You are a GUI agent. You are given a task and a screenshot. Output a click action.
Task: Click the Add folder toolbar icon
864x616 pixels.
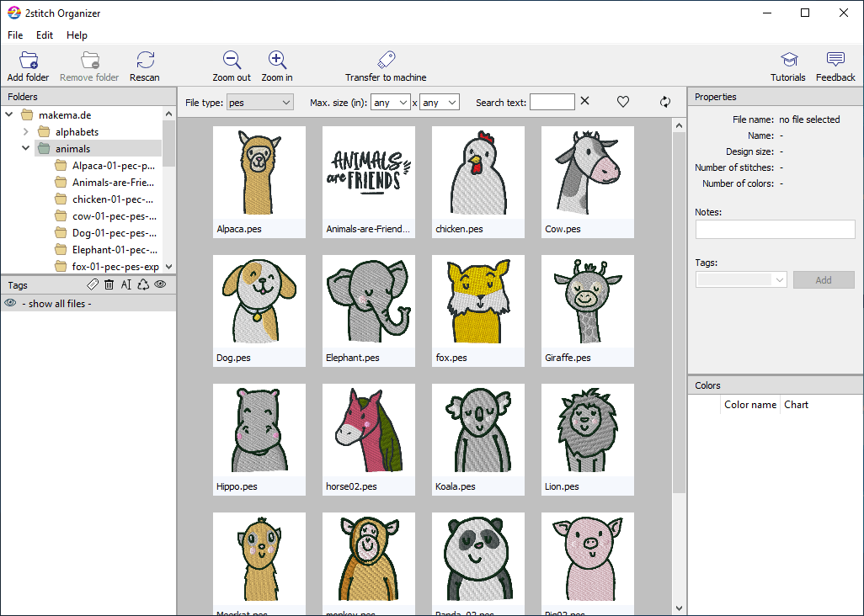[x=28, y=60]
